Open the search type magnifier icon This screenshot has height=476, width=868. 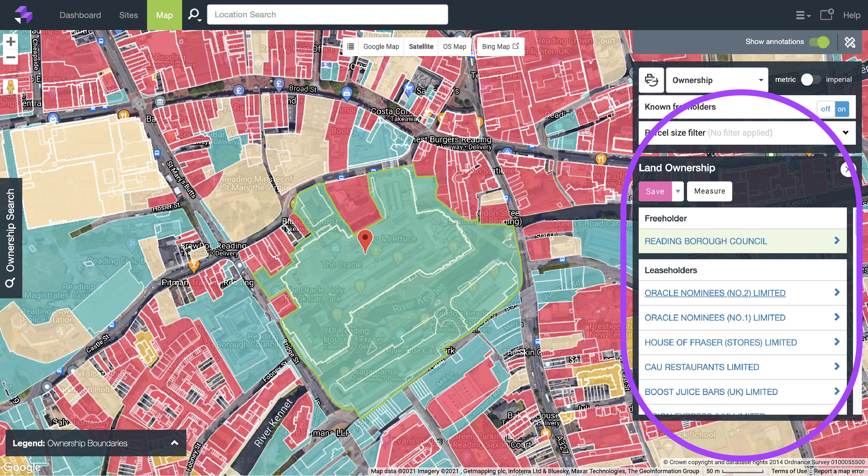tap(195, 15)
